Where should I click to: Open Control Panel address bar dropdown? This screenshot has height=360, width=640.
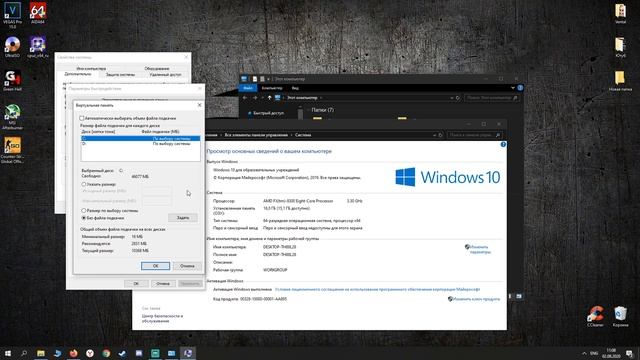click(434, 135)
